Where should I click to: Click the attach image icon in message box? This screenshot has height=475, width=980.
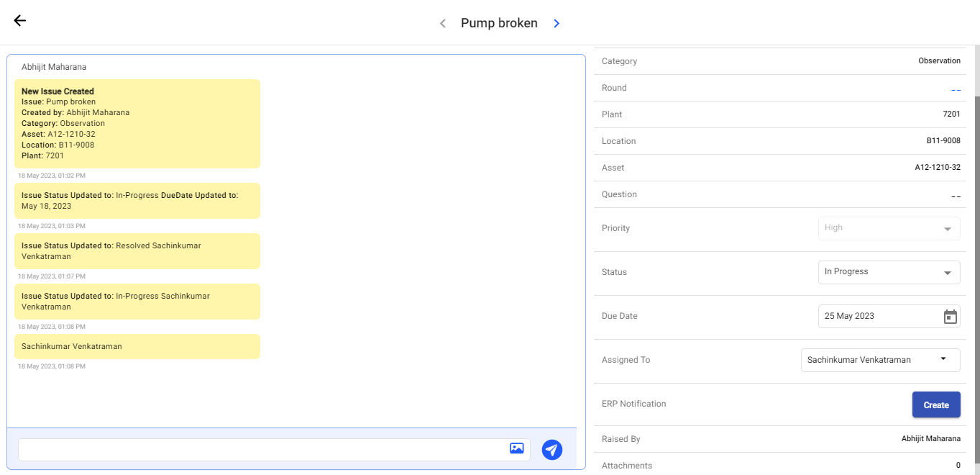(x=516, y=448)
